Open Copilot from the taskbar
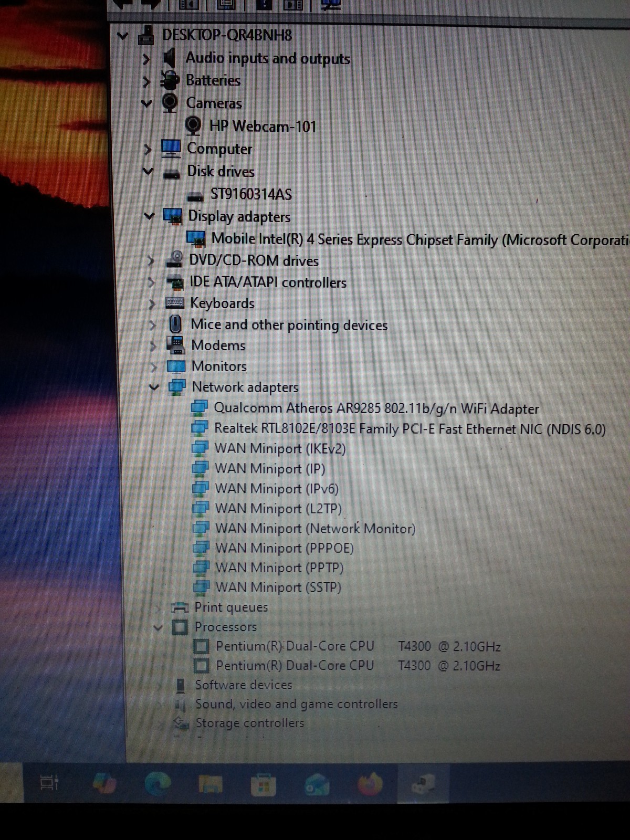The image size is (630, 840). (x=105, y=784)
